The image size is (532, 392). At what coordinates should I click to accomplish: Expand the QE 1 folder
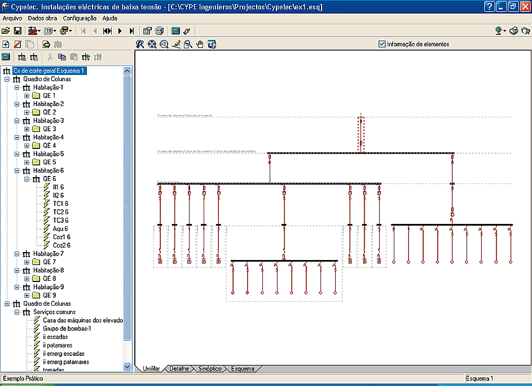(x=27, y=96)
